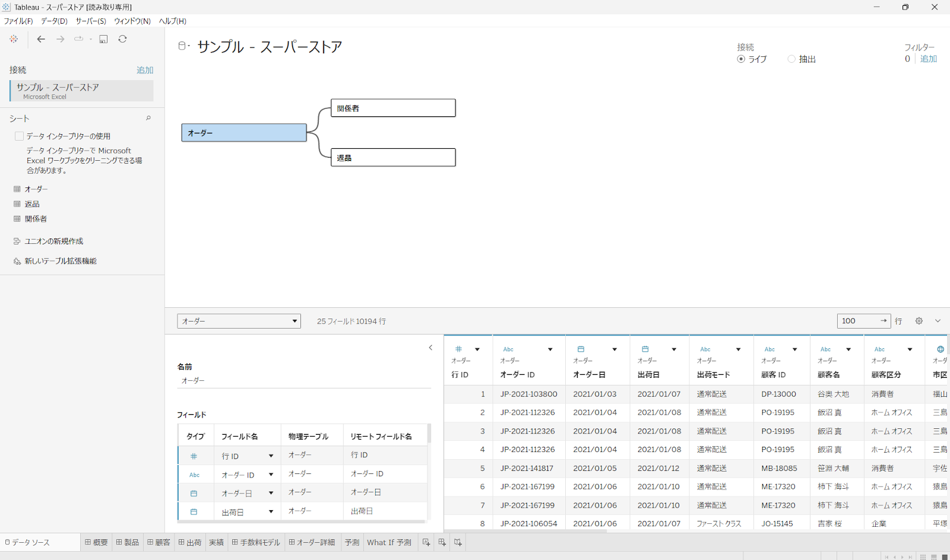Click 追加 to add a connection
The width and height of the screenshot is (950, 560).
click(145, 70)
